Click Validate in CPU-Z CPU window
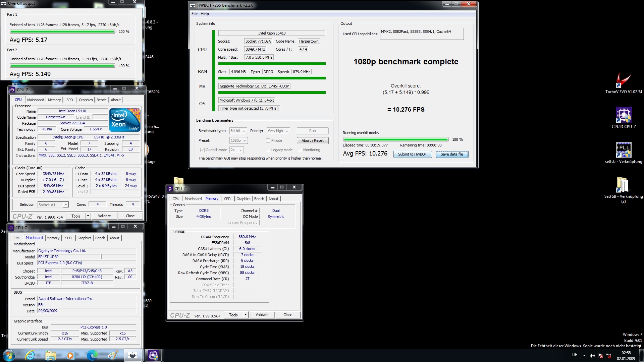 tap(104, 216)
